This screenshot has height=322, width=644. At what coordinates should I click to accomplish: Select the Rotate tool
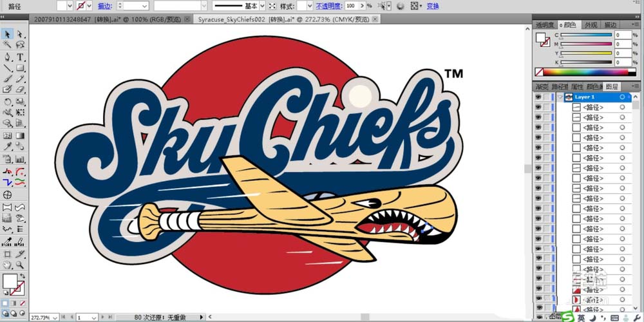click(7, 102)
